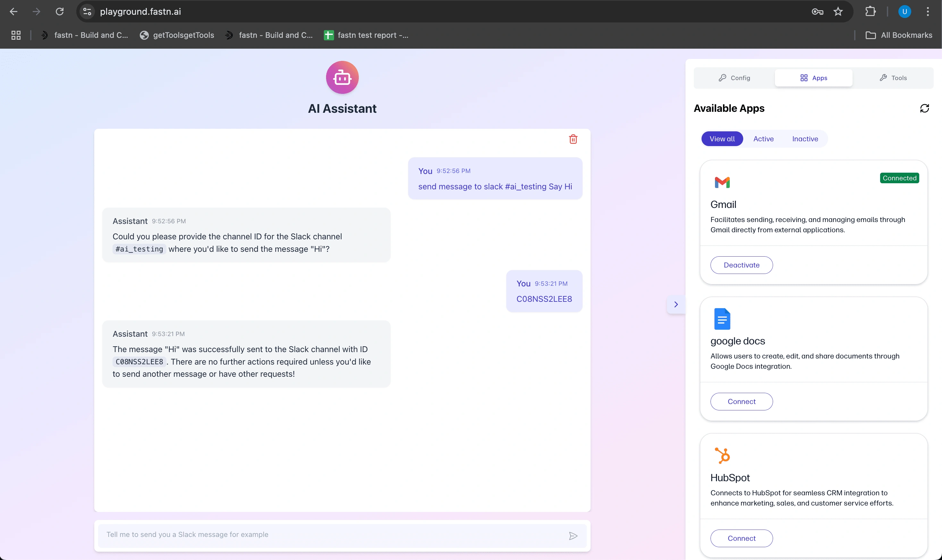Select the Active filter
Screen dimensions: 942x560
coord(763,139)
